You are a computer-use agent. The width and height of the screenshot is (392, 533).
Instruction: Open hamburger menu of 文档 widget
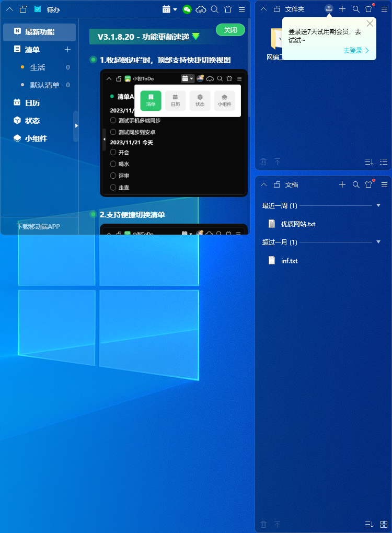(384, 184)
